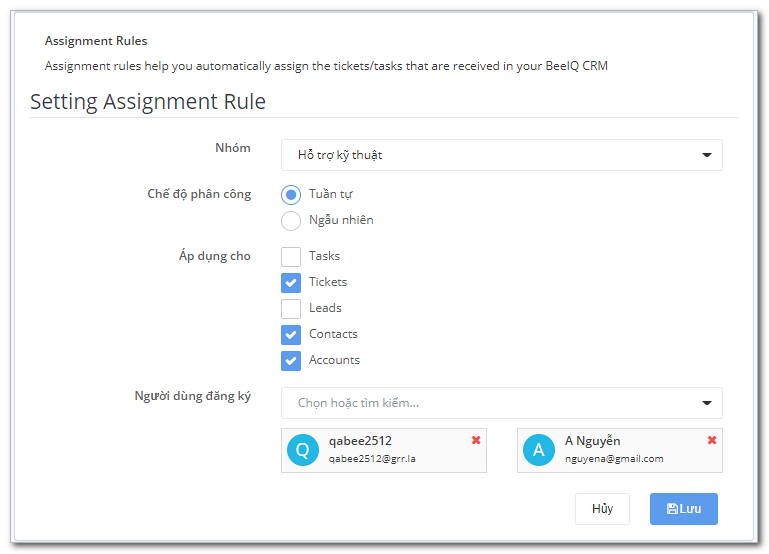Viewport: 769px width, 554px height.
Task: Uncheck the Tickets checkbox
Action: [291, 283]
